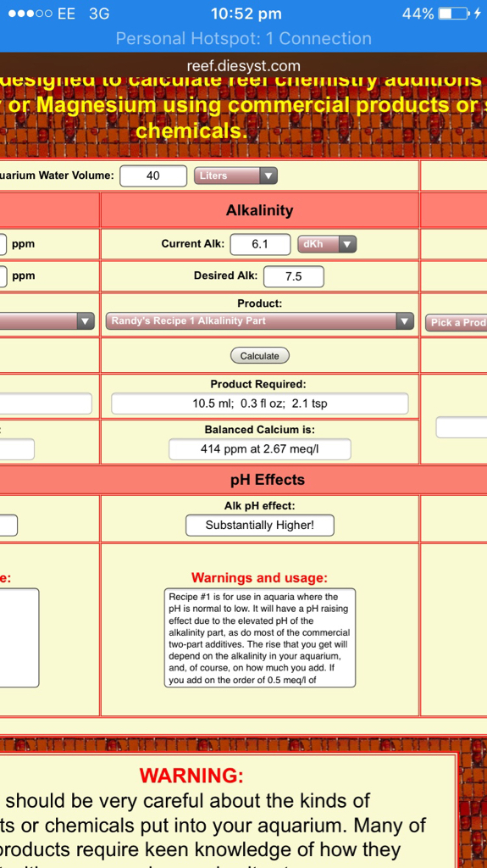Select the Alk pH effect result field

[259, 526]
